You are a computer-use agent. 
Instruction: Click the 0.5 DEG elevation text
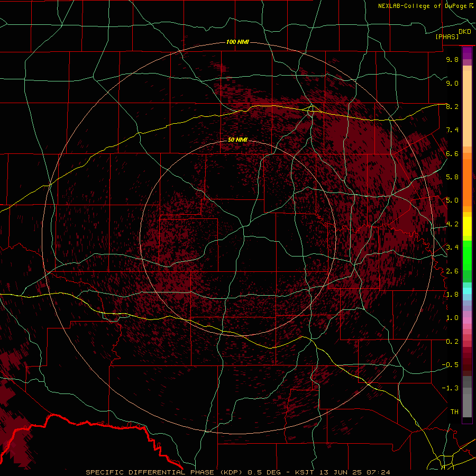point(264,472)
